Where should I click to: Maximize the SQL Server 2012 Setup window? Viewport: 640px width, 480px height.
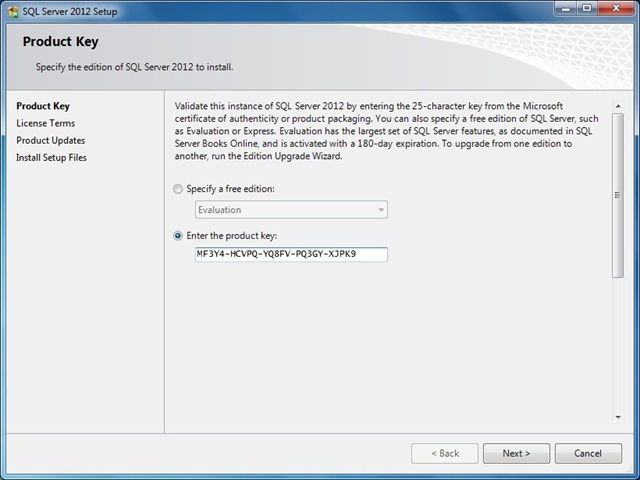[587, 8]
